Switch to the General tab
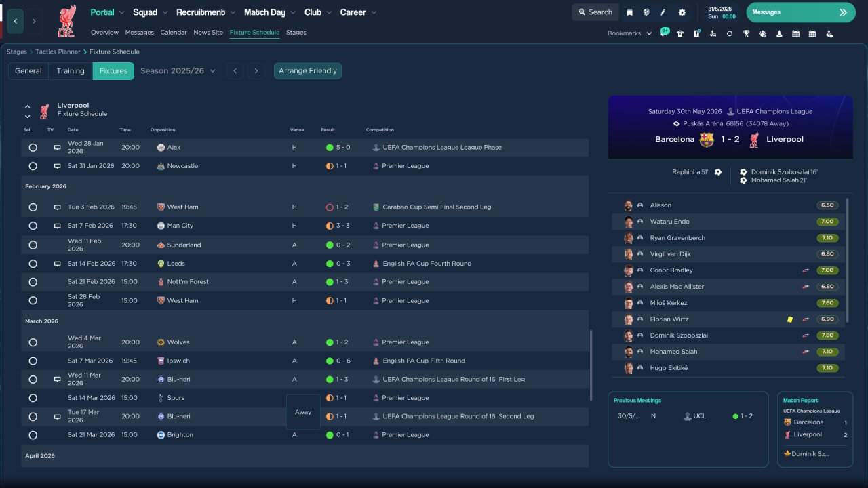Image resolution: width=868 pixels, height=488 pixels. (x=28, y=71)
